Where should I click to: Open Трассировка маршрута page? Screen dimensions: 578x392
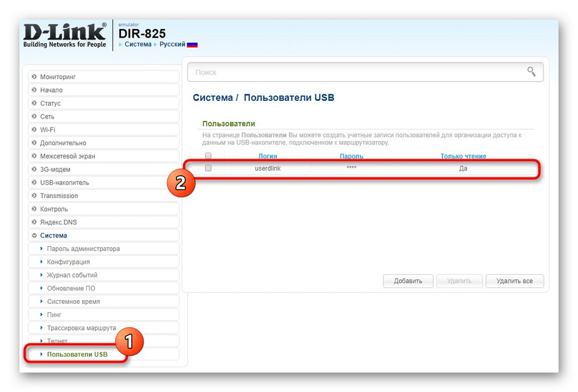(x=103, y=328)
